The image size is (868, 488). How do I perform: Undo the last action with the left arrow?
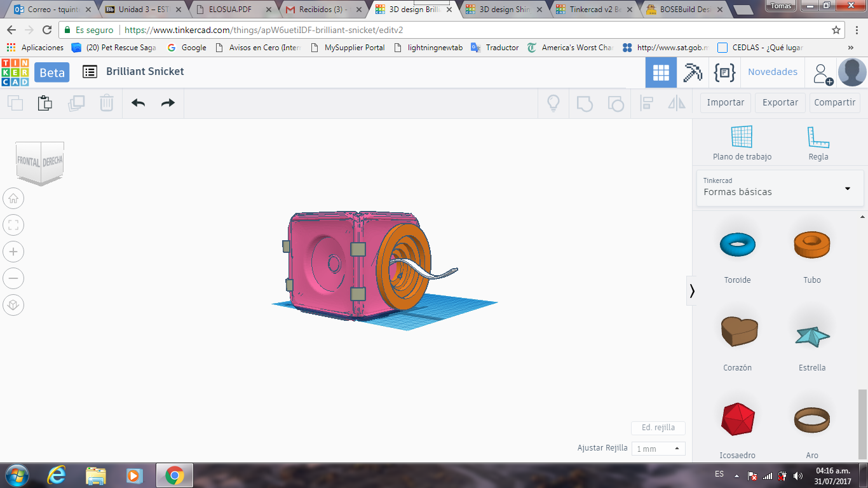pos(138,103)
